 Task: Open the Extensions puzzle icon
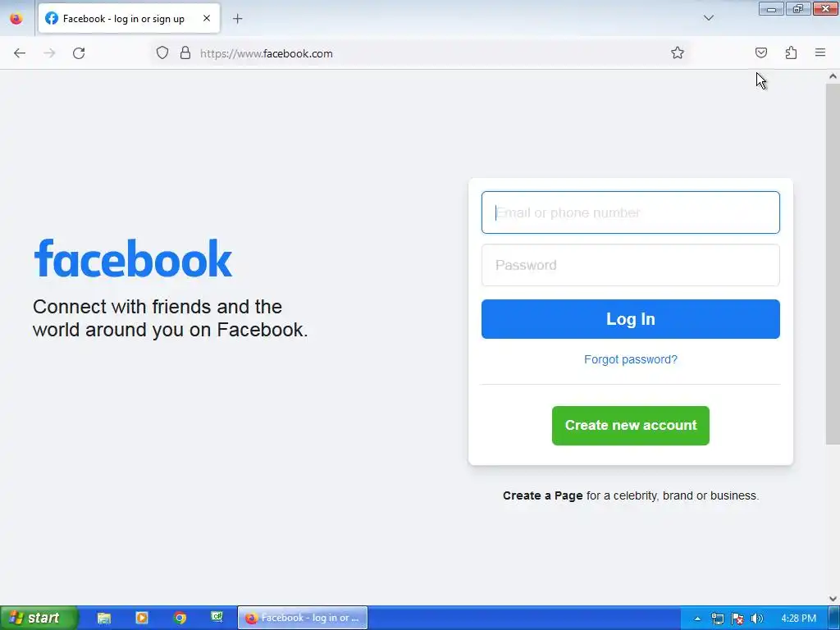pos(791,52)
